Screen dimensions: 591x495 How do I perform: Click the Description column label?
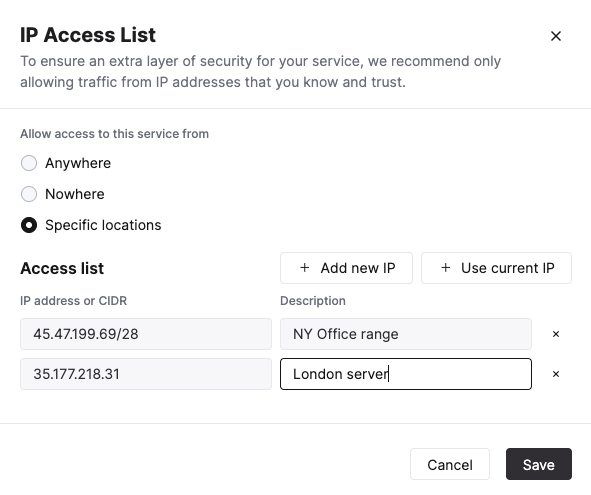coord(313,301)
